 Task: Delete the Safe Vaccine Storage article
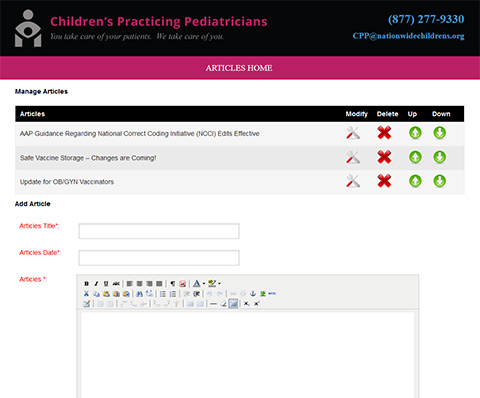tap(384, 157)
